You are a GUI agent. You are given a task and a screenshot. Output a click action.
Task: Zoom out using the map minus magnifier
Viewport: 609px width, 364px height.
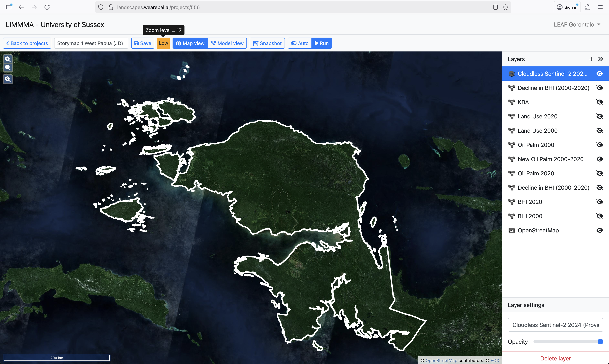(8, 67)
